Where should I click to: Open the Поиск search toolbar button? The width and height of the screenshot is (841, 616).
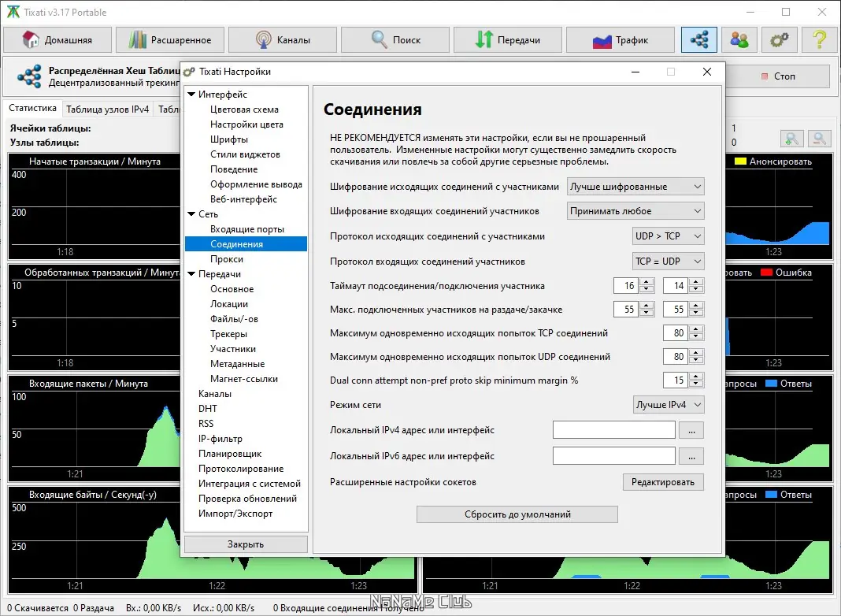click(x=395, y=39)
